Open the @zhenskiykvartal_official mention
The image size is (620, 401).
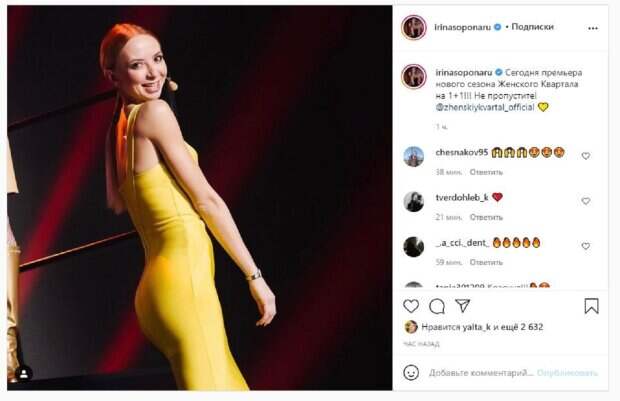tap(484, 106)
